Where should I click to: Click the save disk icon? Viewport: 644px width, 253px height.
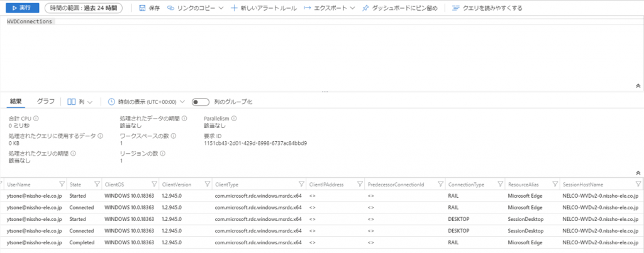142,8
